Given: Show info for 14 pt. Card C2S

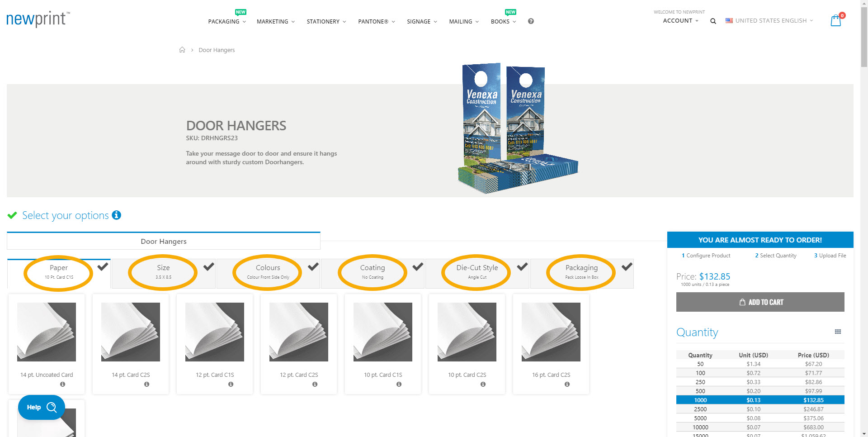Looking at the screenshot, I should (x=147, y=384).
